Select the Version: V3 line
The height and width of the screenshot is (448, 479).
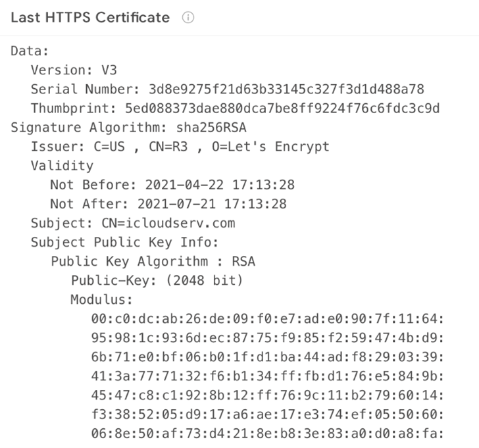(74, 70)
